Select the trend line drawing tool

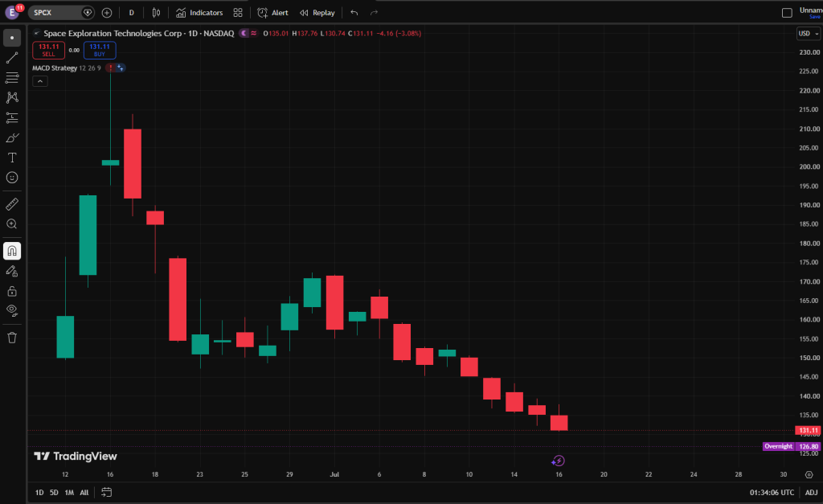(12, 58)
